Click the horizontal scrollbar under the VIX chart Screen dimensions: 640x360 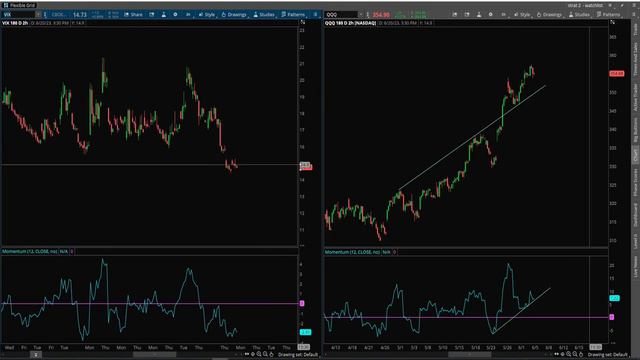point(154,354)
